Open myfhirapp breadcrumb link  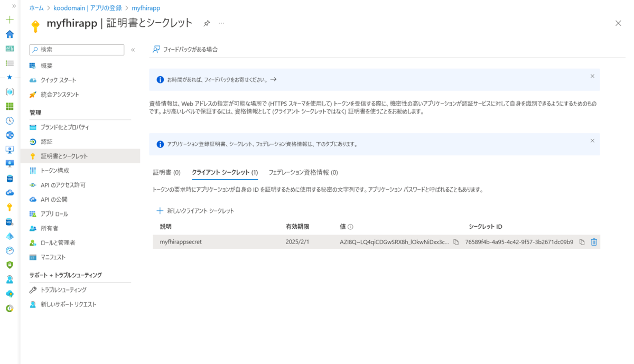146,8
